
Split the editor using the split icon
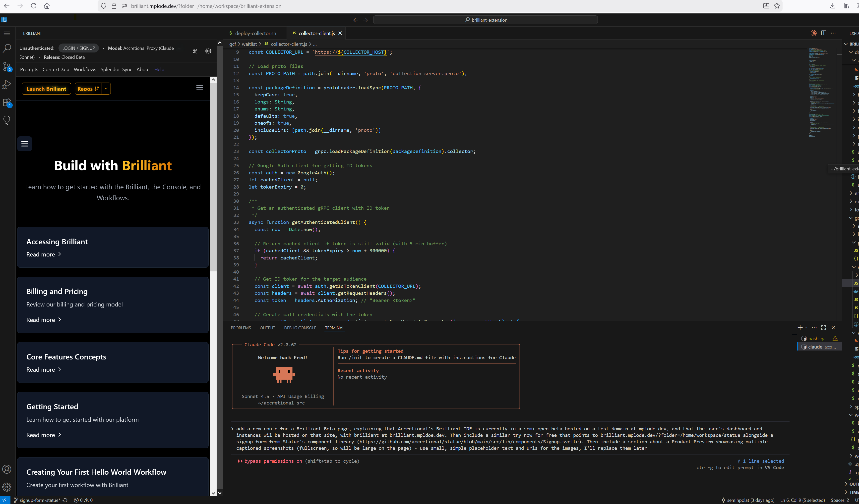pyautogui.click(x=824, y=33)
